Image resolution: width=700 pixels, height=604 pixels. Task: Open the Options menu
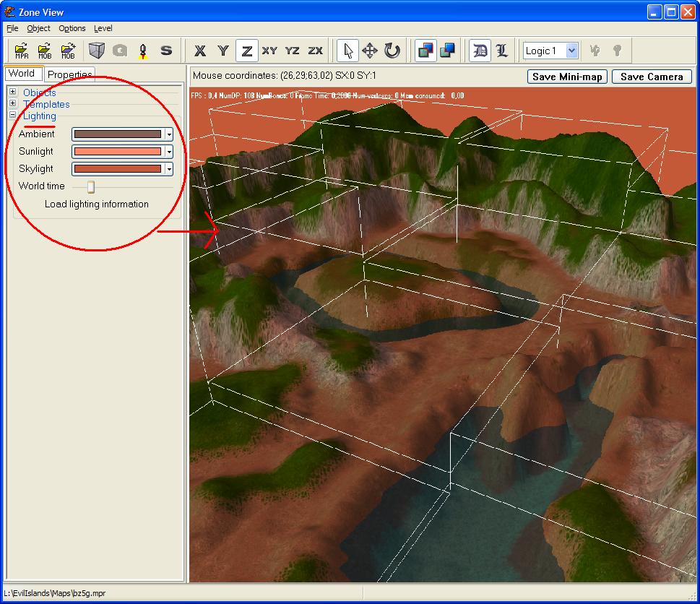tap(72, 28)
